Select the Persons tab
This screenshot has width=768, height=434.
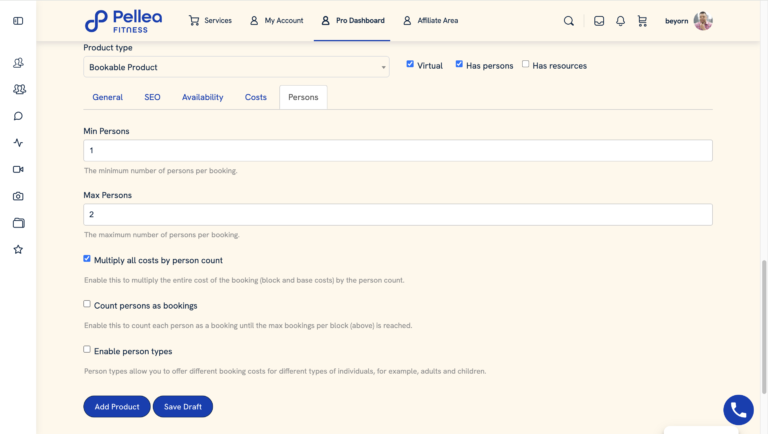click(x=303, y=97)
